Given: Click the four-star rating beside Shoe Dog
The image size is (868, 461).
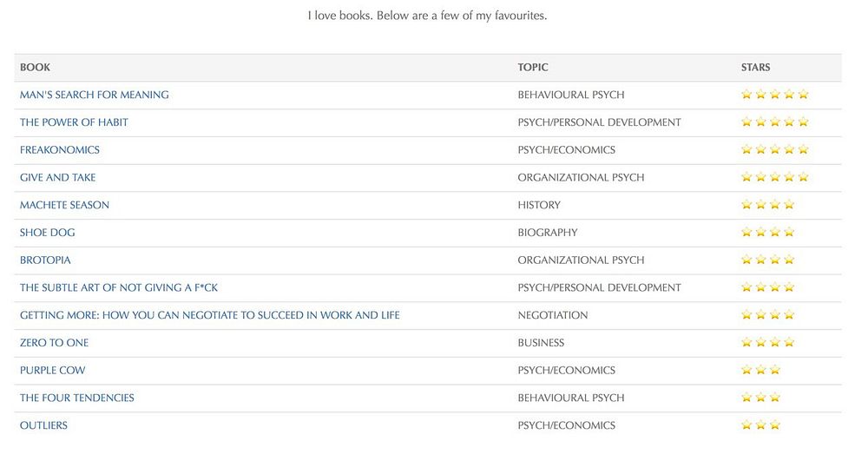Looking at the screenshot, I should coord(768,233).
